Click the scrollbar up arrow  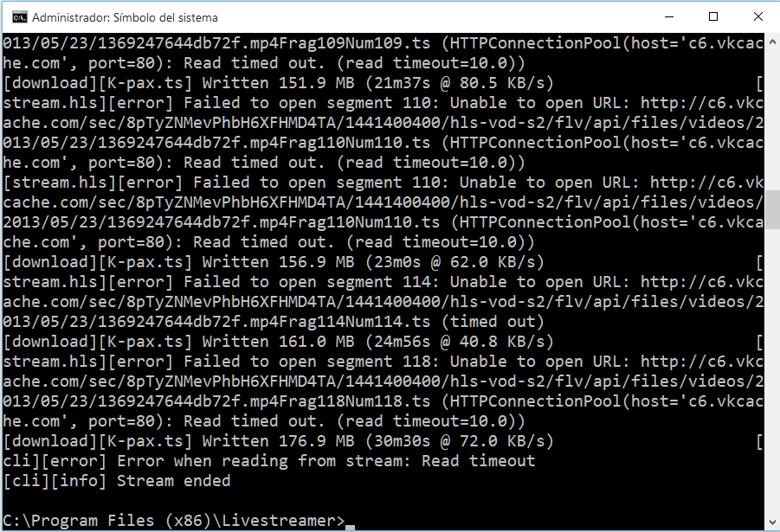772,42
